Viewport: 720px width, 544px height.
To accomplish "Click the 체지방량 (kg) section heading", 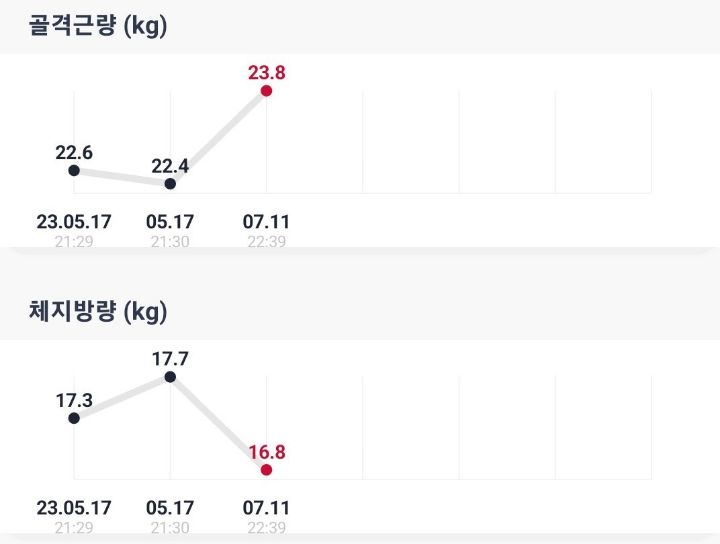I will pyautogui.click(x=98, y=312).
